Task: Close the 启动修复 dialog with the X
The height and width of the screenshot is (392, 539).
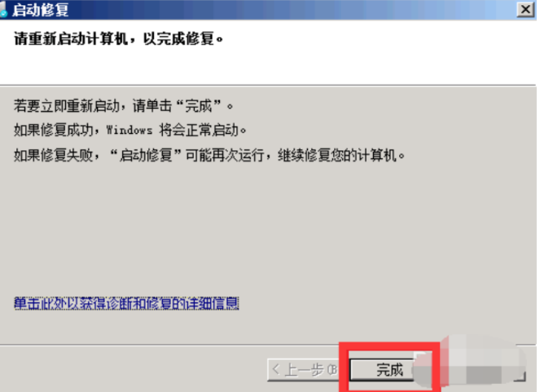Action: [525, 10]
